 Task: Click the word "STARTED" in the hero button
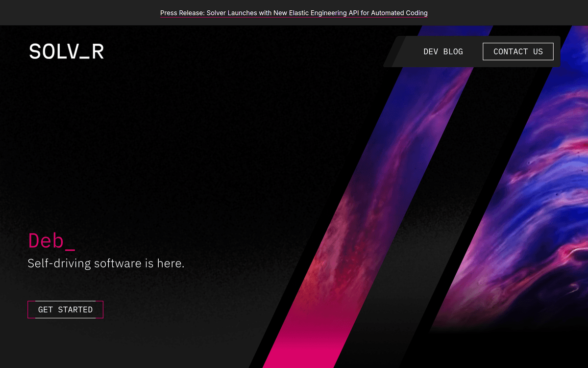coord(75,310)
